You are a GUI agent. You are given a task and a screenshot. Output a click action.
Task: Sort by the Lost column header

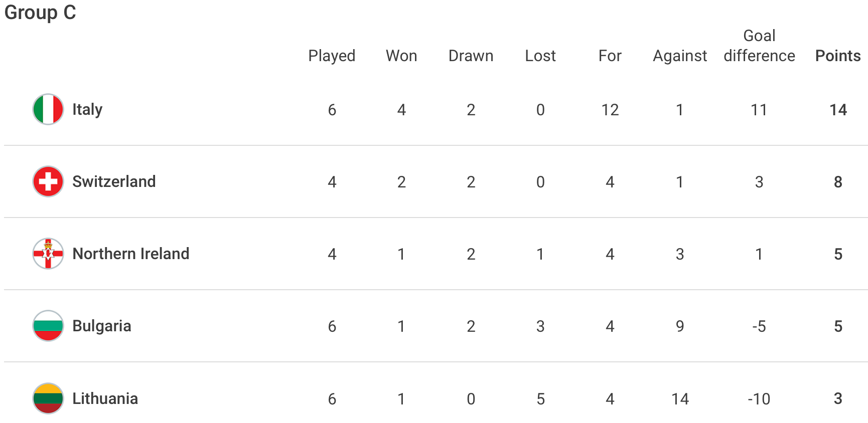pyautogui.click(x=540, y=56)
